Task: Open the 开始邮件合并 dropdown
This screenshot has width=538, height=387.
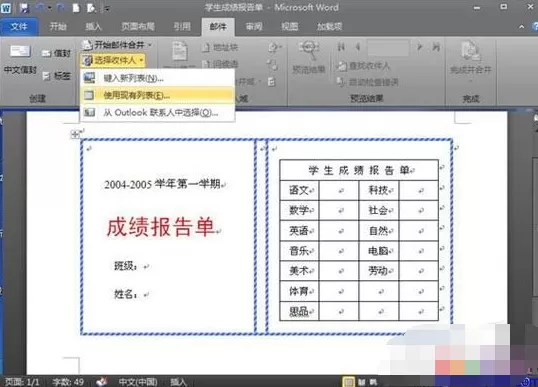Action: [117, 45]
